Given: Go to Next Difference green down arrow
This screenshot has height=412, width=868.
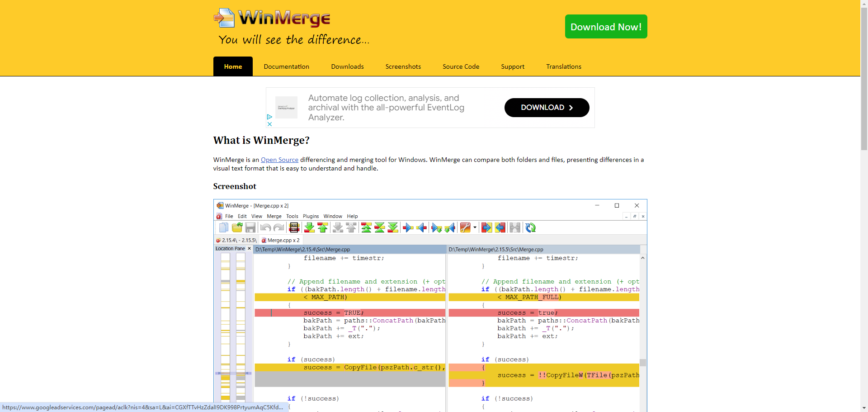Looking at the screenshot, I should (309, 227).
